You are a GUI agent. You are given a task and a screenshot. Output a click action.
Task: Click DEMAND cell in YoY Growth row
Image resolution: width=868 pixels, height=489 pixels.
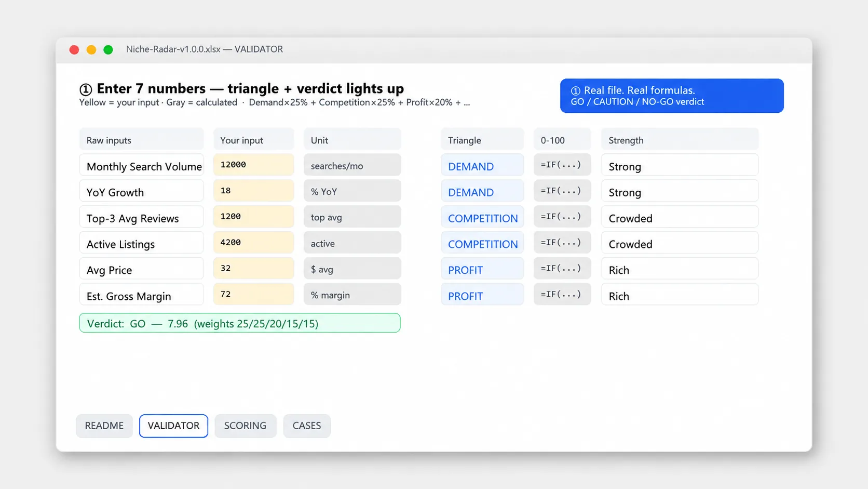point(482,191)
